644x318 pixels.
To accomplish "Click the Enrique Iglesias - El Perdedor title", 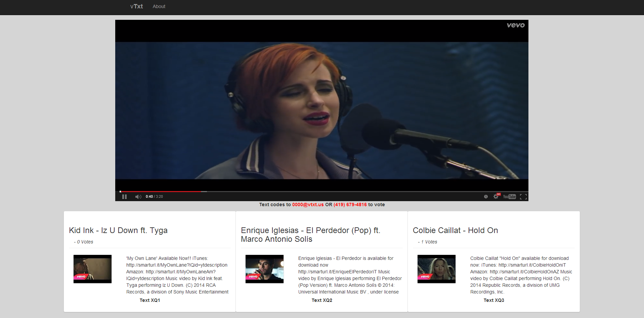I will 310,235.
